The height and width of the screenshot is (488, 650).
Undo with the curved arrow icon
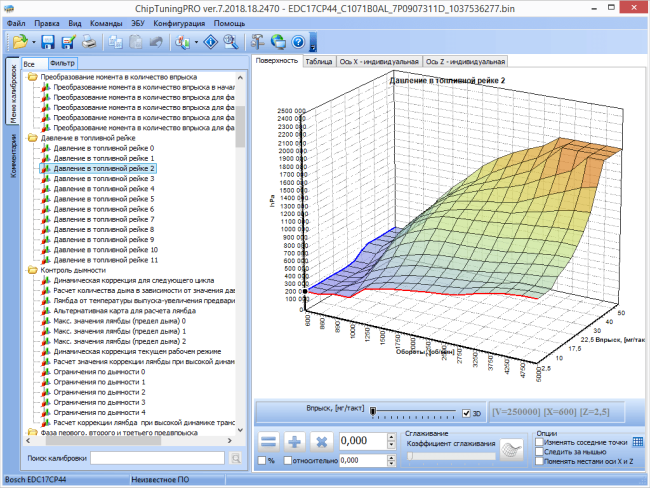click(x=156, y=42)
